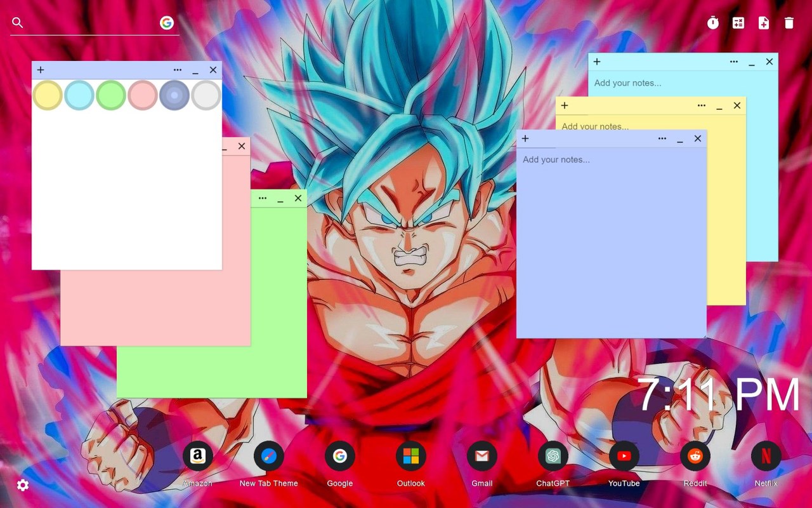Screen dimensions: 812x508
Task: Open green note's three-dot menu
Action: click(263, 198)
